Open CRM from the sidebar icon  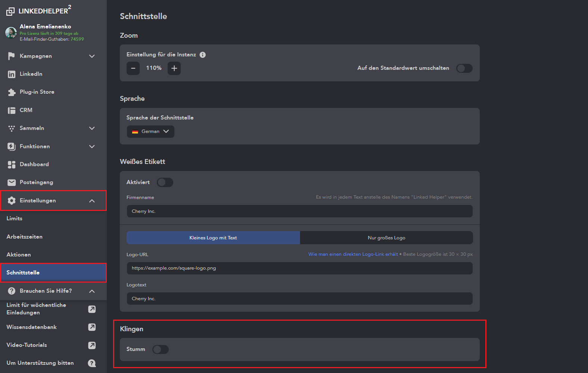(12, 110)
